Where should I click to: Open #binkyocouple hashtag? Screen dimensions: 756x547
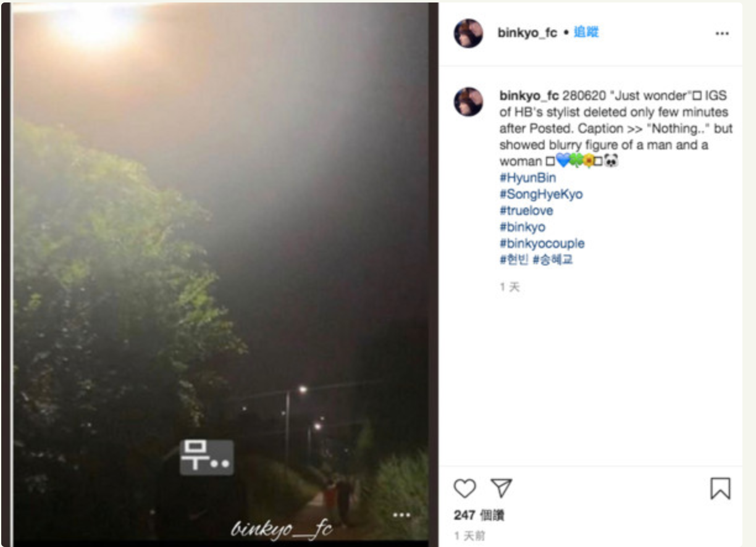(542, 243)
